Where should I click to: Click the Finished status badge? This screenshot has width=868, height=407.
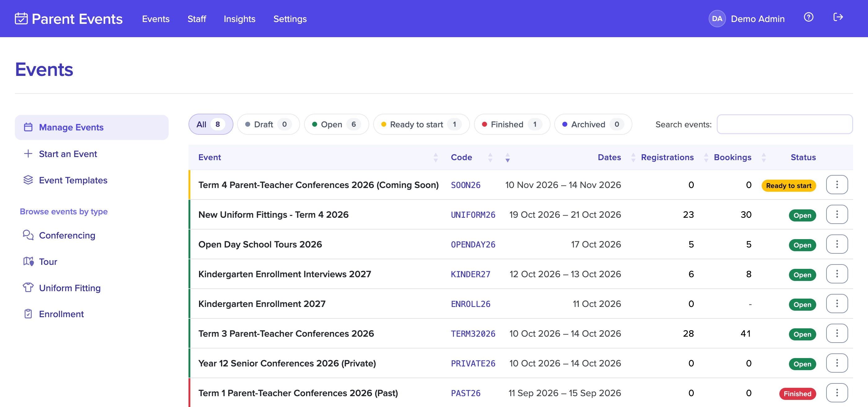[797, 394]
